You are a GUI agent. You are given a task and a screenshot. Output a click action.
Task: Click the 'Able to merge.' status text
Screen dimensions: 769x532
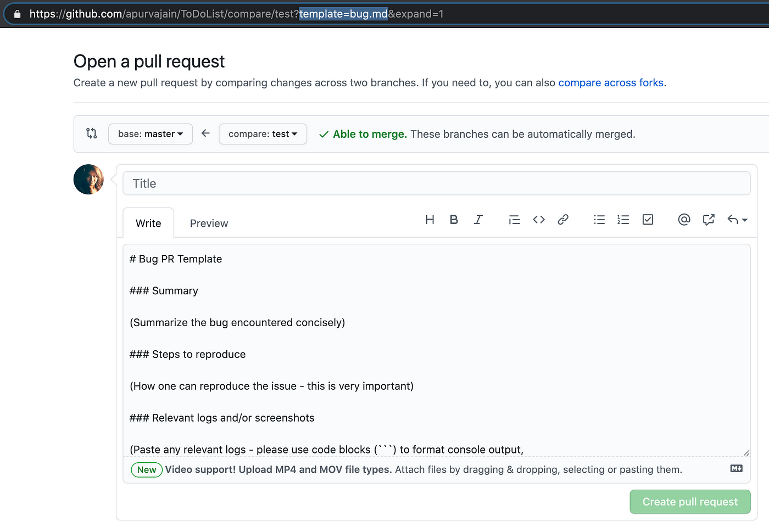coord(370,134)
